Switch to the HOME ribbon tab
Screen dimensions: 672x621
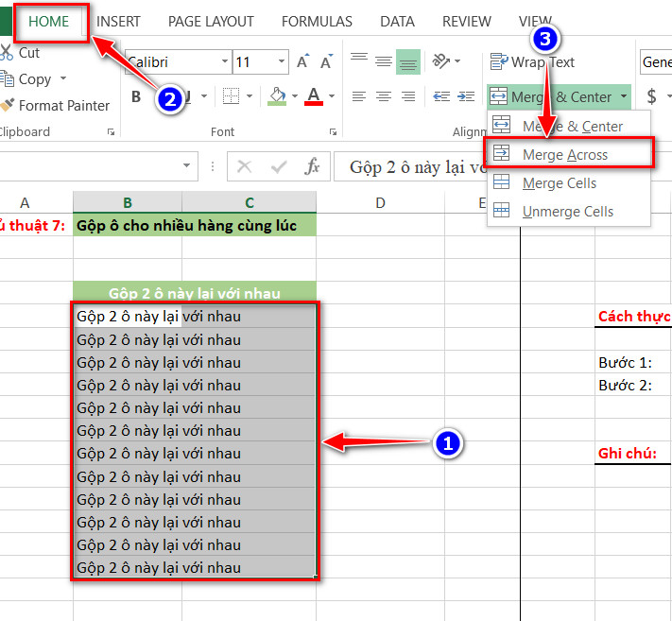[x=48, y=22]
